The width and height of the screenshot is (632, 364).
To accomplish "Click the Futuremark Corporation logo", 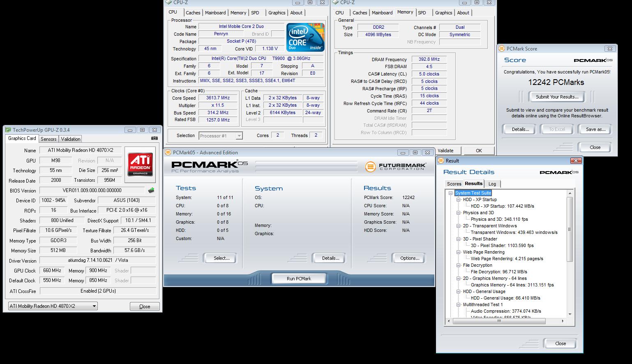I will 395,166.
